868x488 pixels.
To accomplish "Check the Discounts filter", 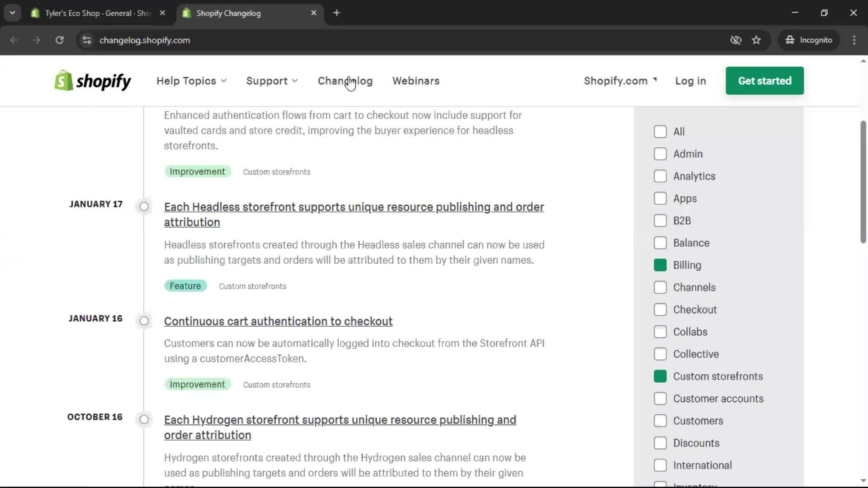I will click(x=660, y=443).
